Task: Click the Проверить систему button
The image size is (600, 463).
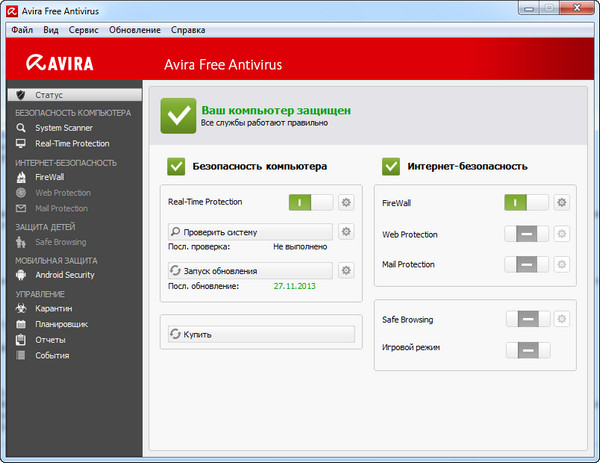Action: (247, 232)
